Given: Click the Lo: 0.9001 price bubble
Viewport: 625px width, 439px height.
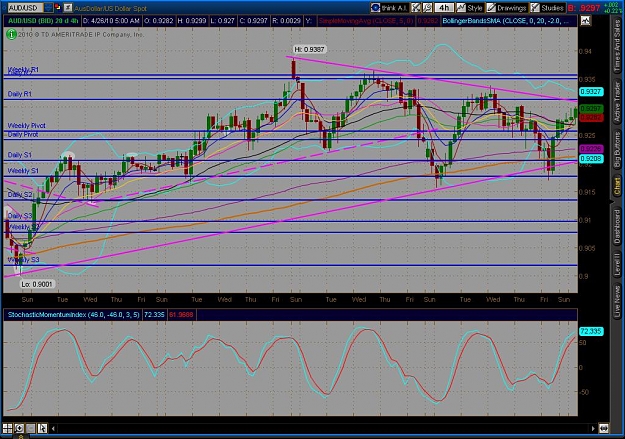Looking at the screenshot, I should (x=37, y=284).
